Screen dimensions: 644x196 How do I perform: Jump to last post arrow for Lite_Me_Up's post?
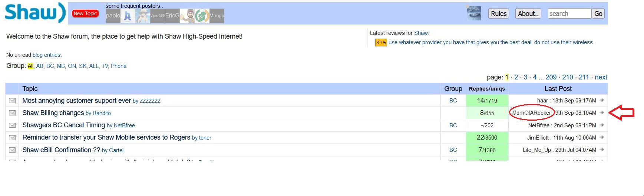click(x=602, y=150)
